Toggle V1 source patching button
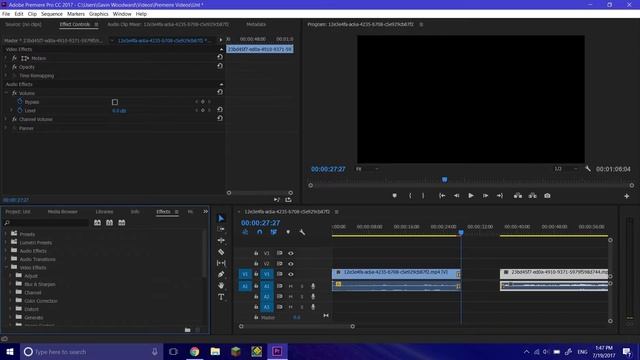 (x=245, y=274)
